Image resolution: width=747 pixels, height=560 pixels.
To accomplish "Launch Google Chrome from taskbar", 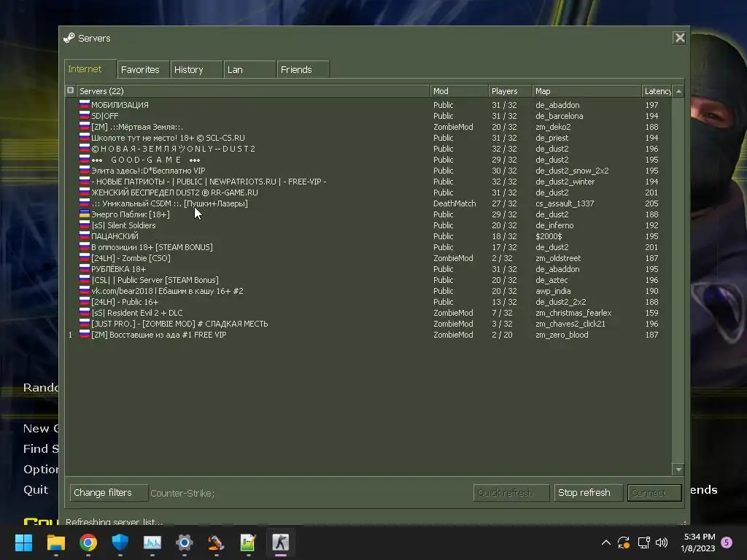I will pyautogui.click(x=88, y=542).
